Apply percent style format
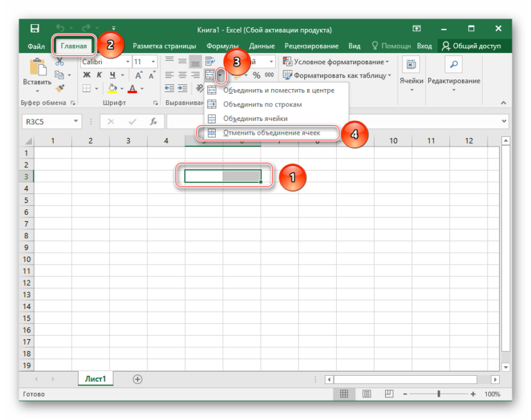The width and height of the screenshot is (531, 420). point(257,75)
